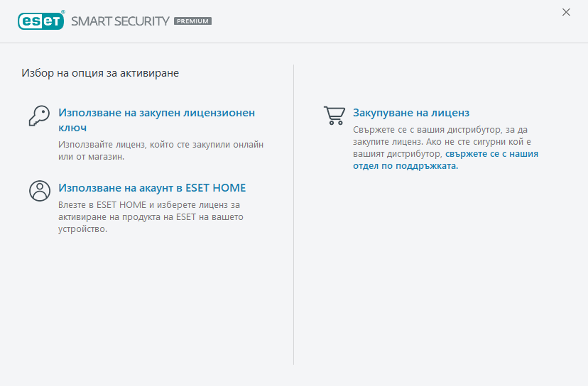The width and height of the screenshot is (588, 386).
Task: Click the blank area below the purchase license section
Action: point(440,270)
